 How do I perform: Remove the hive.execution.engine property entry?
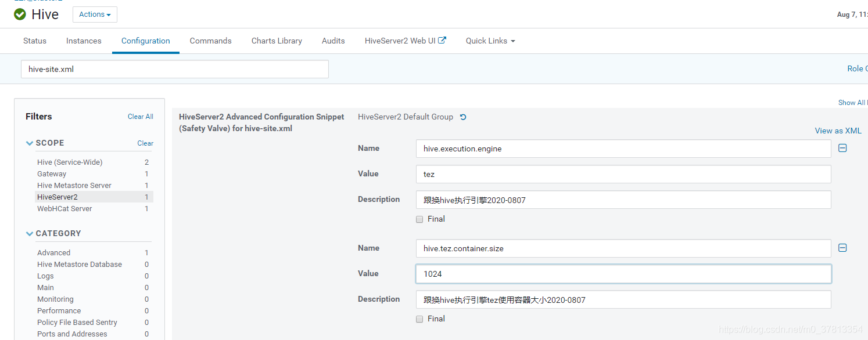coord(842,148)
